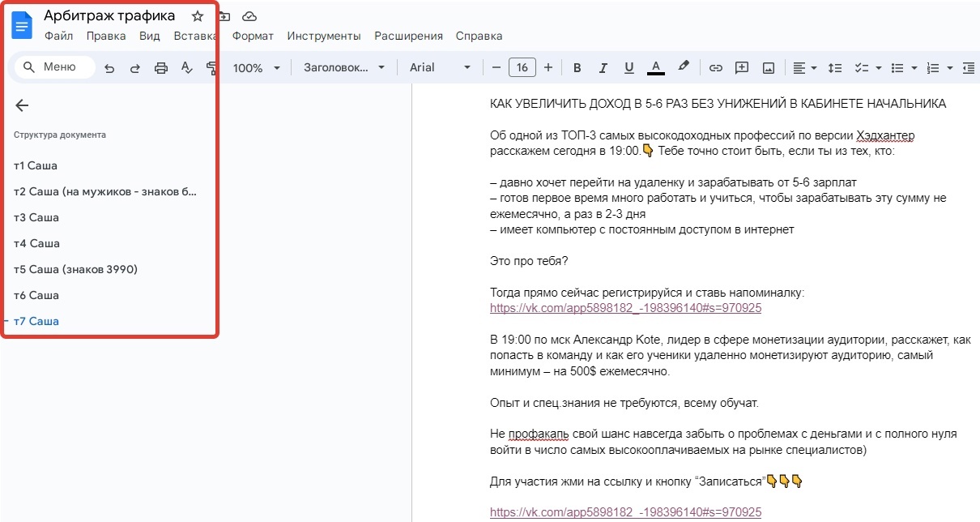Open the text color picker
980x522 pixels.
tap(656, 68)
